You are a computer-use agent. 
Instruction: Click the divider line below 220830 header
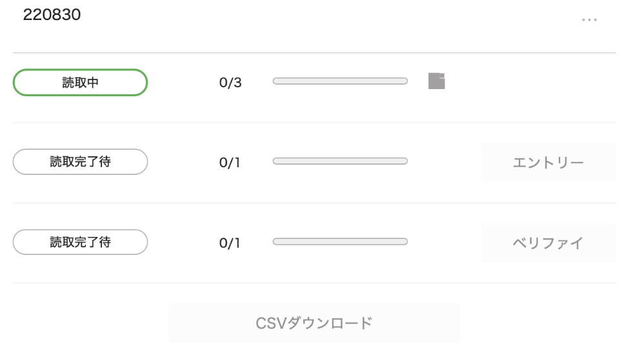[314, 52]
